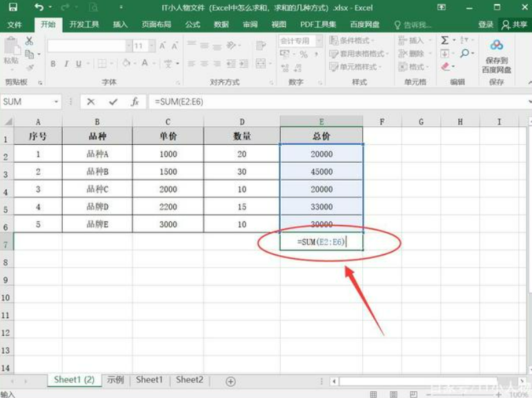Open the 文件 menu
Viewport: 532px width, 398px height.
14,24
